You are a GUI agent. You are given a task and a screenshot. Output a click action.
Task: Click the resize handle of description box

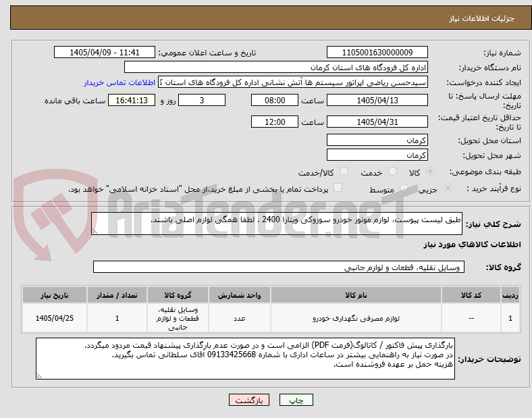(95, 232)
